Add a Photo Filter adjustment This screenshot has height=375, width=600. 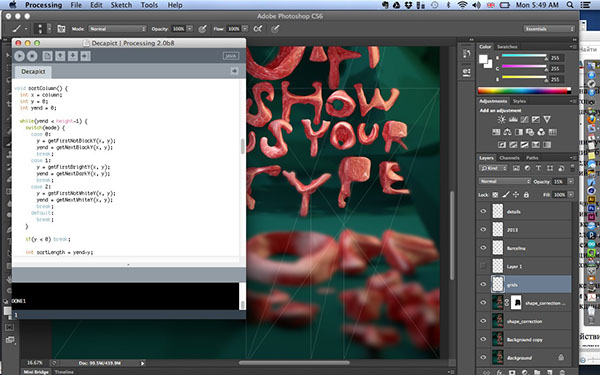(530, 132)
